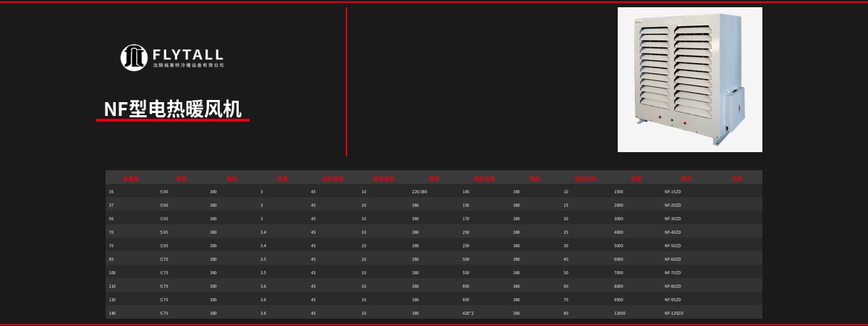This screenshot has width=868, height=326.
Task: Click the FLYTALL company name text
Action: (x=188, y=55)
